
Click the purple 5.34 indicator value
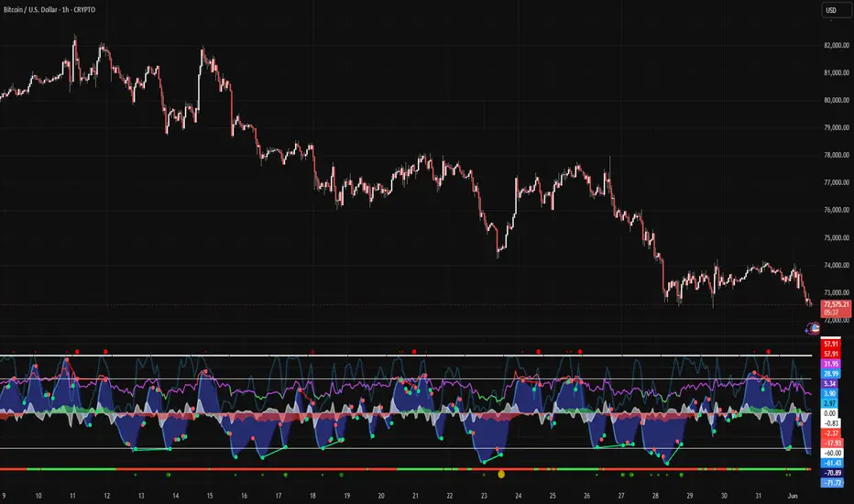tap(829, 384)
